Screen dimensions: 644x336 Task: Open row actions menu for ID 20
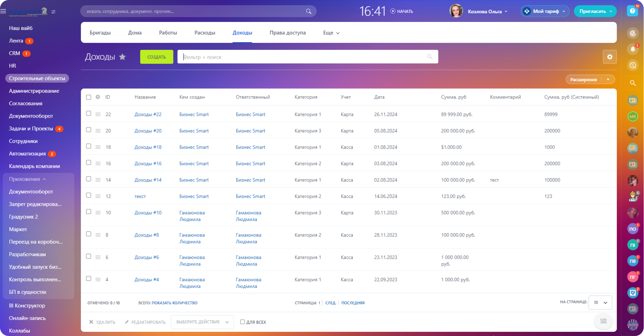[98, 131]
